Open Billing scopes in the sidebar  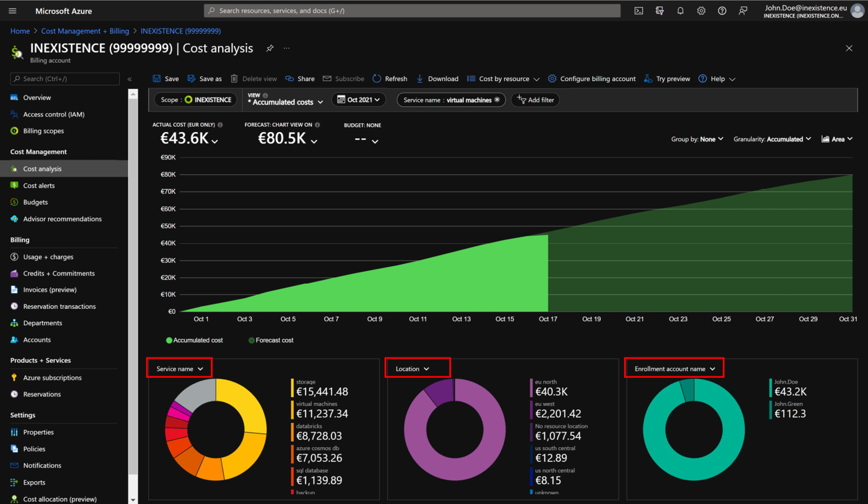point(43,131)
